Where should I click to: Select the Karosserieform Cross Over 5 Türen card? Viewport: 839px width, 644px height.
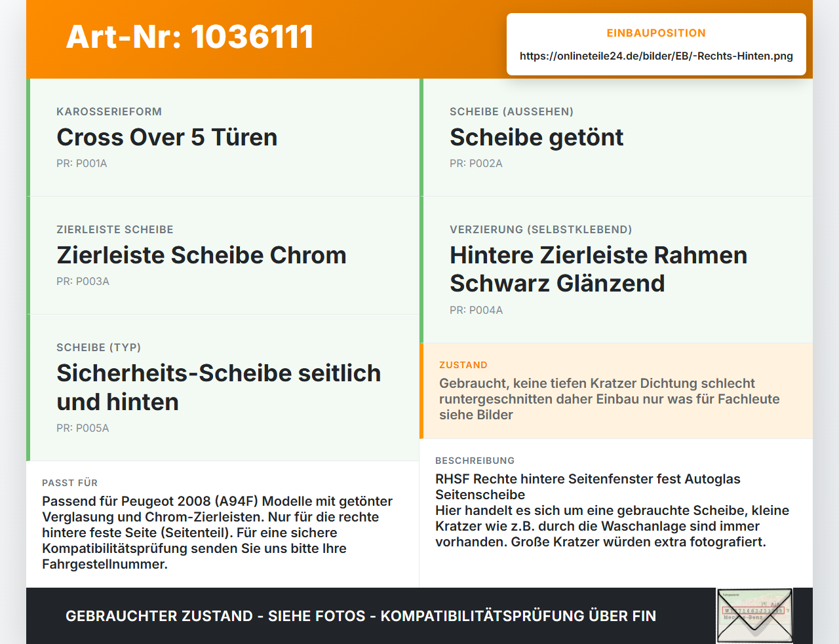point(223,138)
